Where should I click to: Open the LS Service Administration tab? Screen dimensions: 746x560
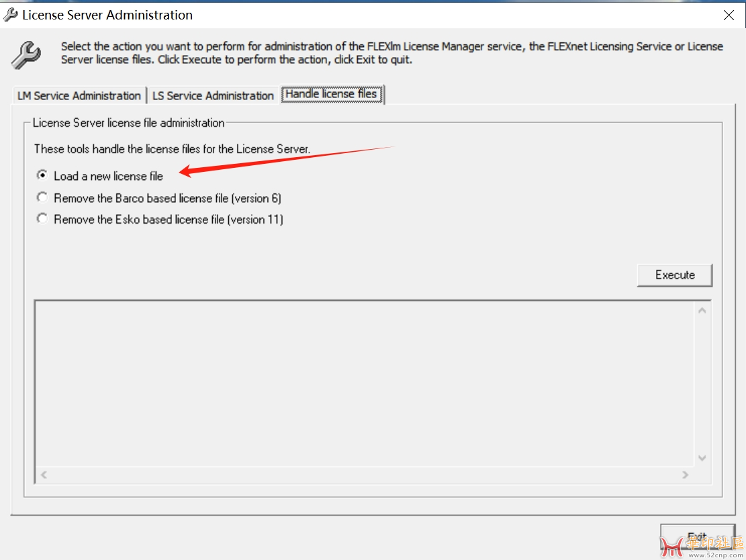click(213, 95)
